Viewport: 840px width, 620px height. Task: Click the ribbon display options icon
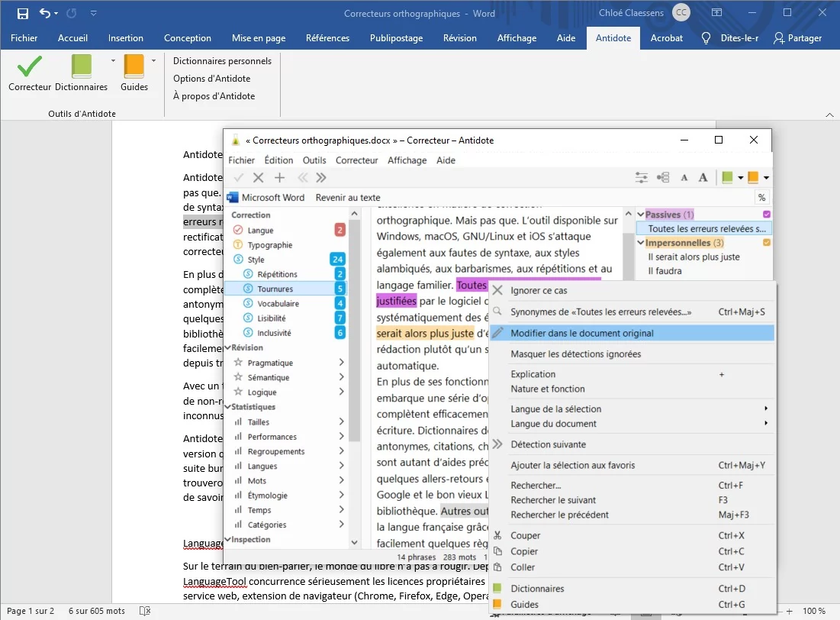(716, 12)
